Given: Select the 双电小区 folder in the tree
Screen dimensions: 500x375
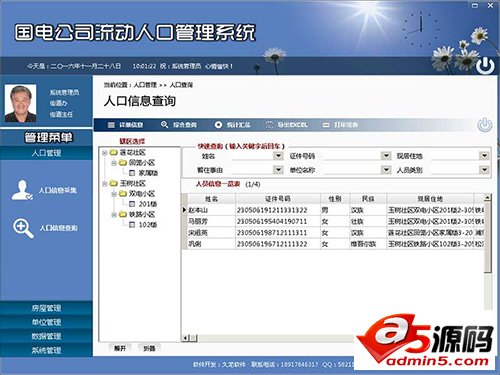Looking at the screenshot, I should [x=137, y=194].
